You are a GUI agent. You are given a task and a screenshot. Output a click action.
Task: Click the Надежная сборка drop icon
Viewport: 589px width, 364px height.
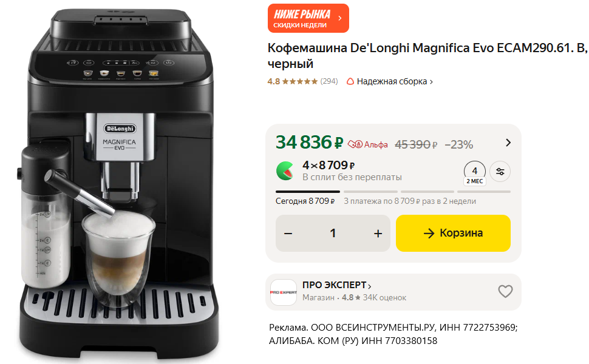click(350, 81)
